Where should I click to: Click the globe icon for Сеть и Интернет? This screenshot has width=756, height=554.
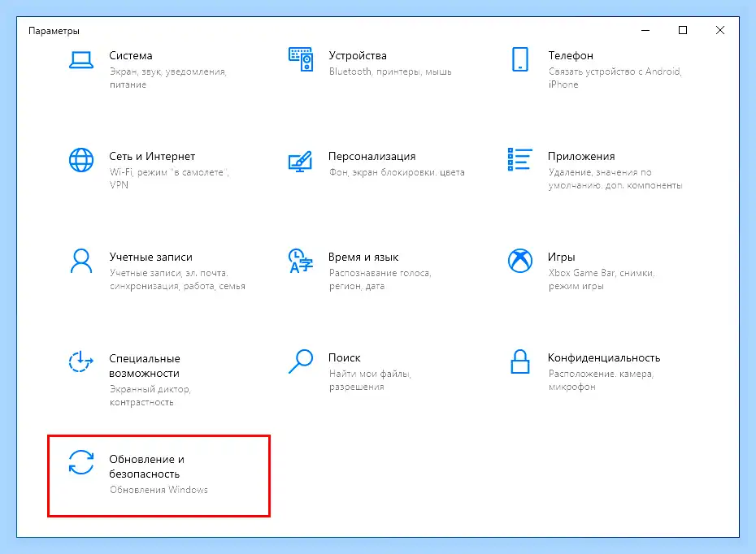pyautogui.click(x=81, y=160)
